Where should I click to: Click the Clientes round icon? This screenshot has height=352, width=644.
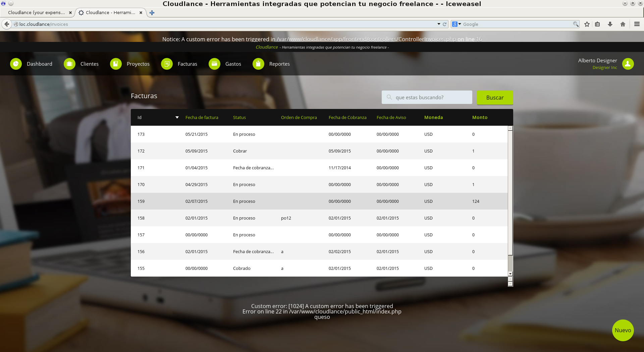[x=69, y=64]
